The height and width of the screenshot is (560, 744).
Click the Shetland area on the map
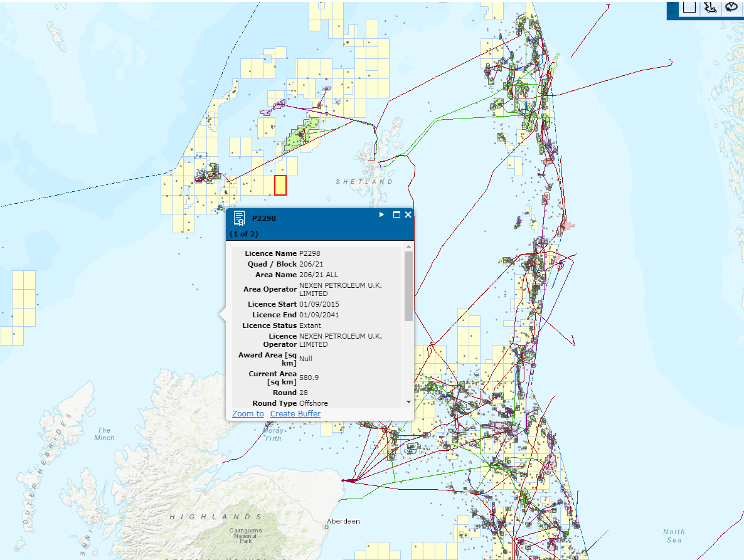(x=364, y=181)
